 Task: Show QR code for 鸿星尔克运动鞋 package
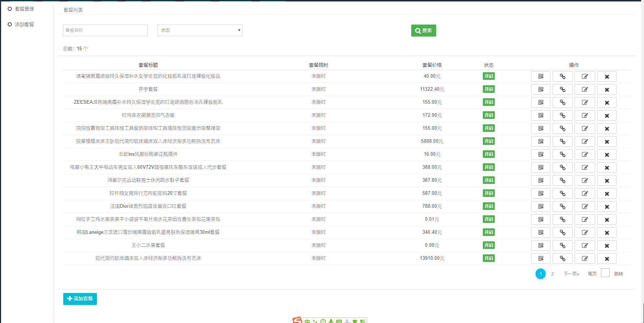pos(541,180)
